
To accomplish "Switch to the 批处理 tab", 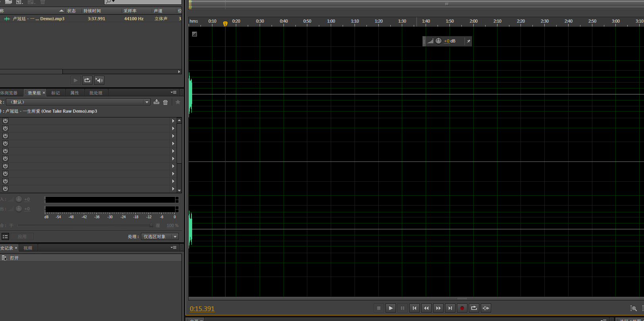I will coord(96,93).
